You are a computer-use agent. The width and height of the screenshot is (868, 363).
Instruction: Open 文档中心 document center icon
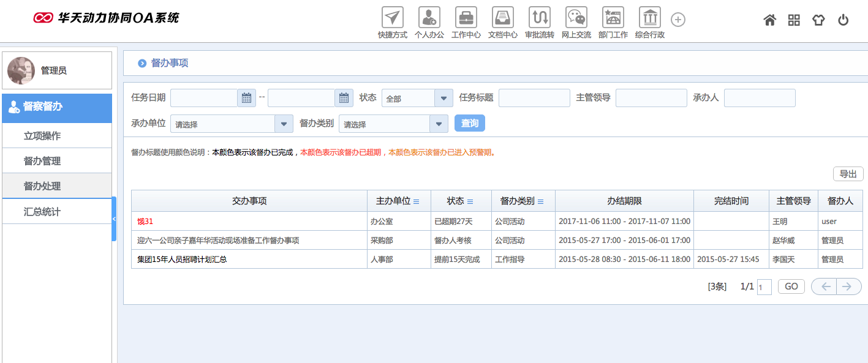(x=503, y=17)
